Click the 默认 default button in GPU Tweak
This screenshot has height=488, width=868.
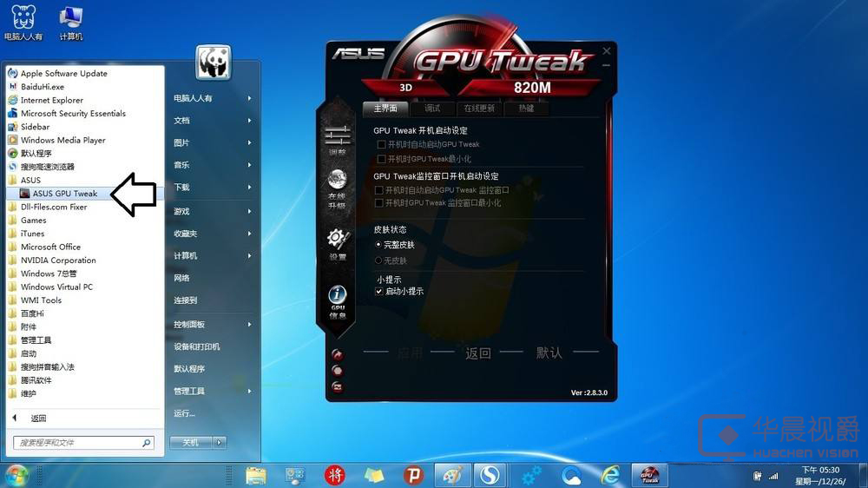[549, 353]
